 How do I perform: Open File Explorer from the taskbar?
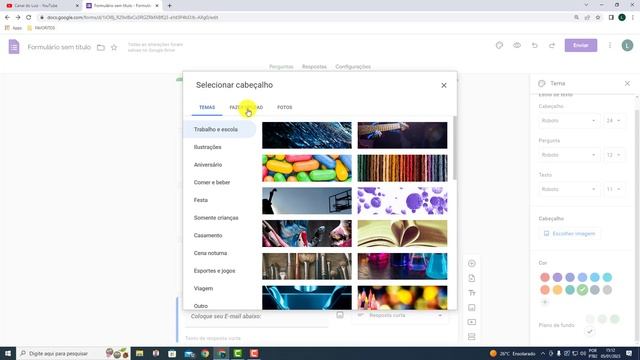coord(140,353)
